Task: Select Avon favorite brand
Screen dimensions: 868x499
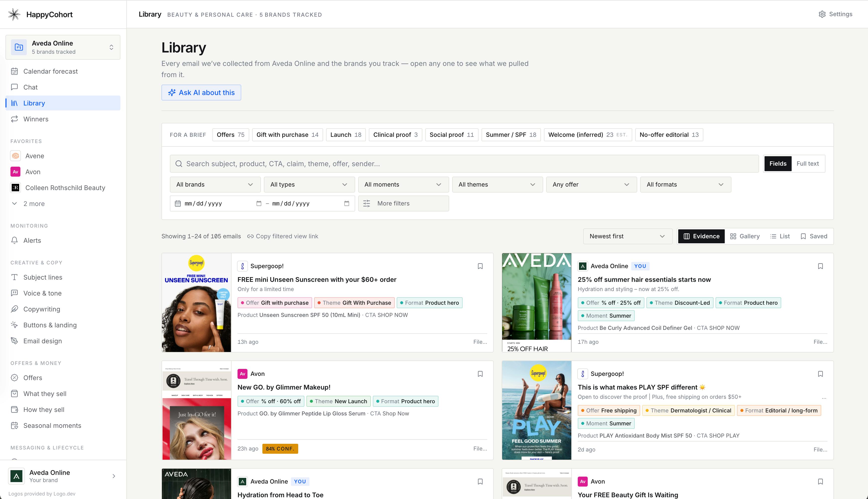Action: click(63, 172)
